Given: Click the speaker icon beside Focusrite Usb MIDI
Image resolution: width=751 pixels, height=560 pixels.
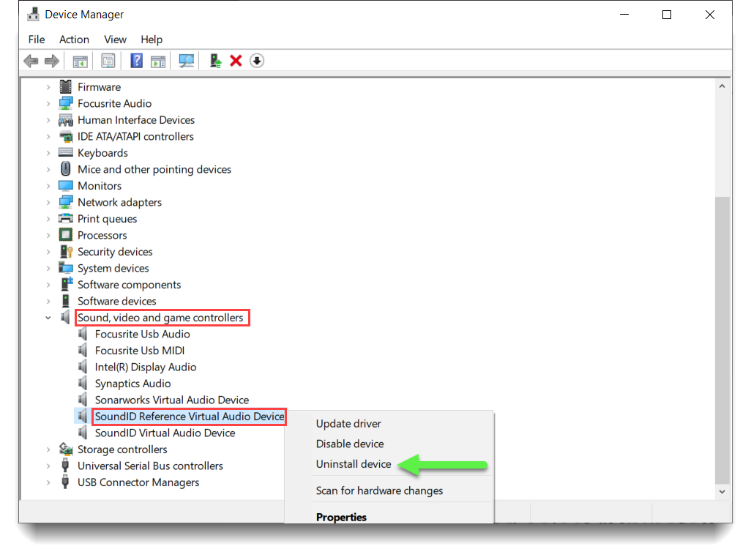Looking at the screenshot, I should pos(83,350).
